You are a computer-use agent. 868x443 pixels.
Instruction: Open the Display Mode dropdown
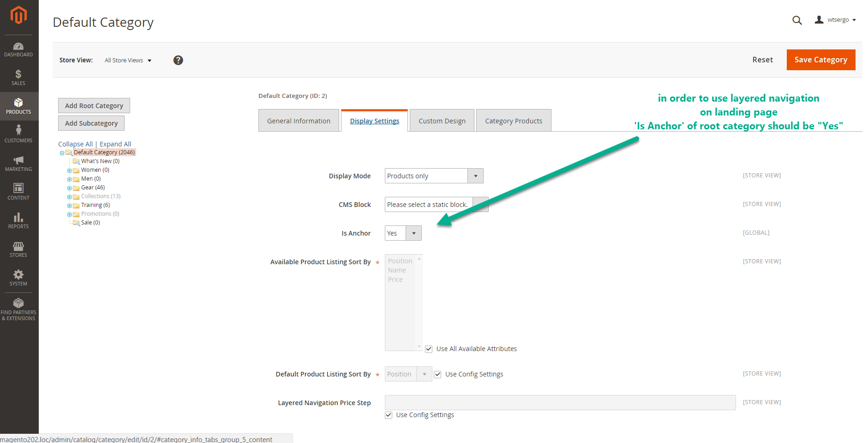434,176
